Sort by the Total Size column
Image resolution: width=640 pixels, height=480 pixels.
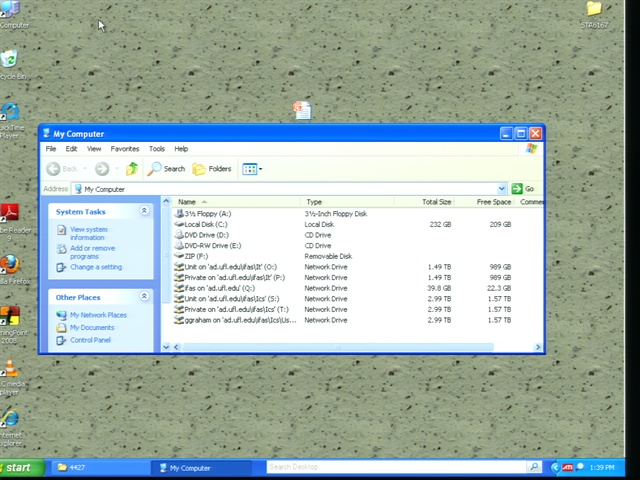[424, 202]
